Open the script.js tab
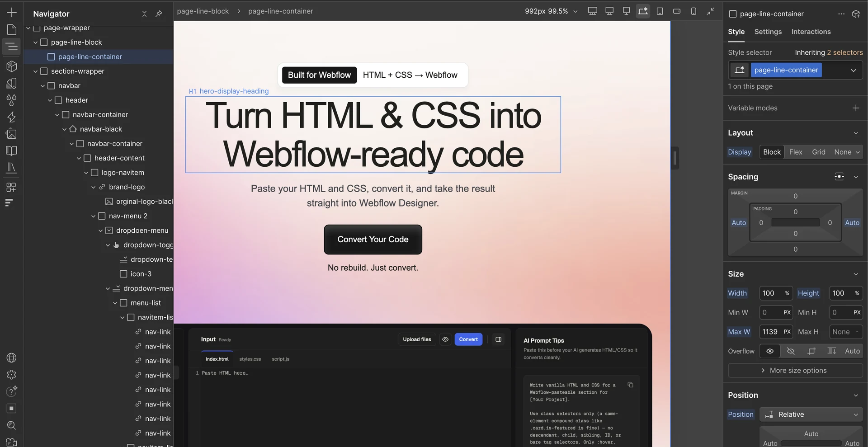The height and width of the screenshot is (447, 868). point(280,359)
